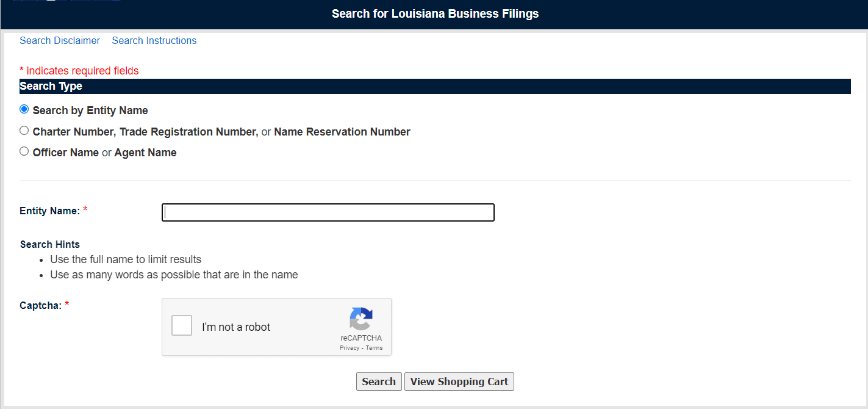Screen dimensions: 868x409
Task: Open the reCAPTCHA Terms link
Action: click(375, 348)
